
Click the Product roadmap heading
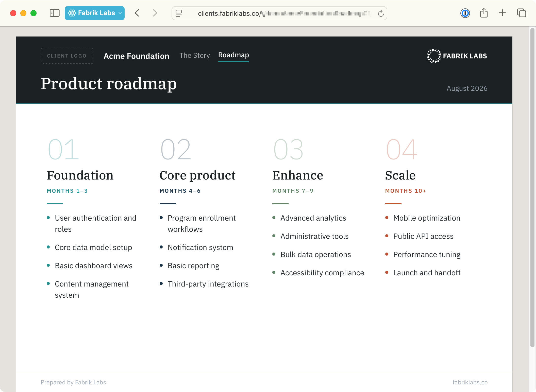pyautogui.click(x=109, y=84)
